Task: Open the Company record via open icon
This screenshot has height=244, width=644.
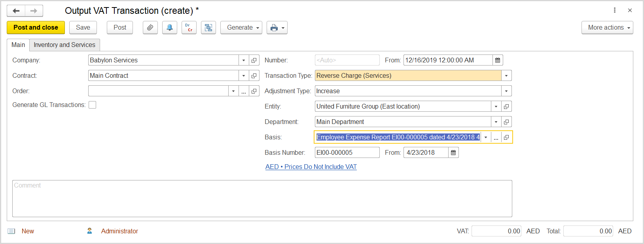Action: click(x=254, y=60)
